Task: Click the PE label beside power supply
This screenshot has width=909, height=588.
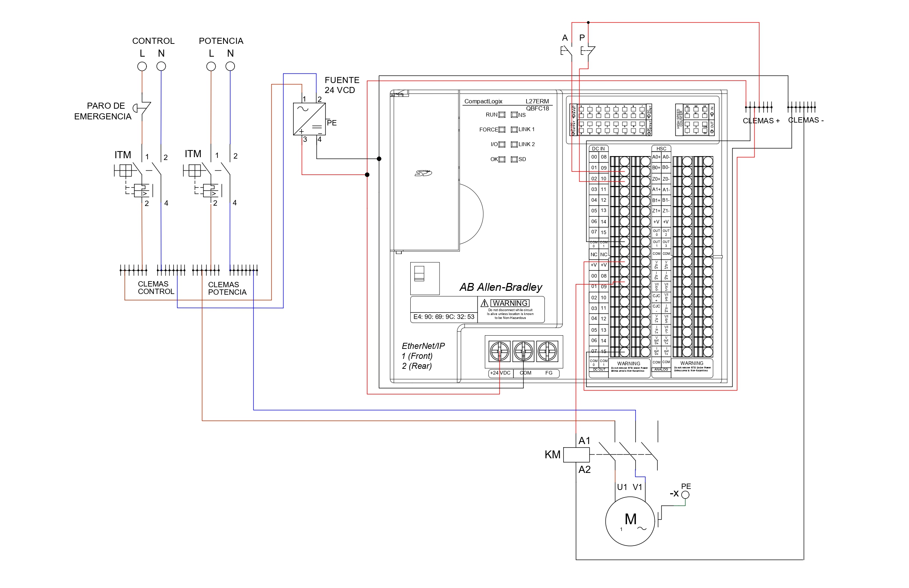Action: coord(332,123)
